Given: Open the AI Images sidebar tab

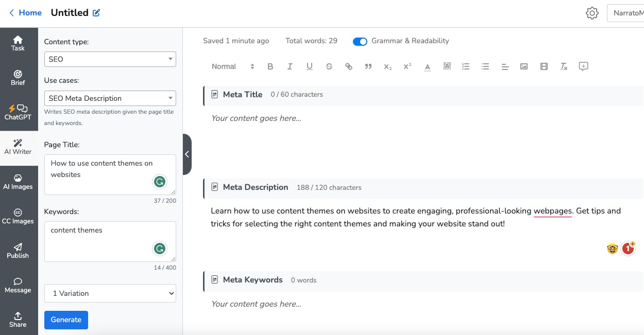Looking at the screenshot, I should (18, 182).
